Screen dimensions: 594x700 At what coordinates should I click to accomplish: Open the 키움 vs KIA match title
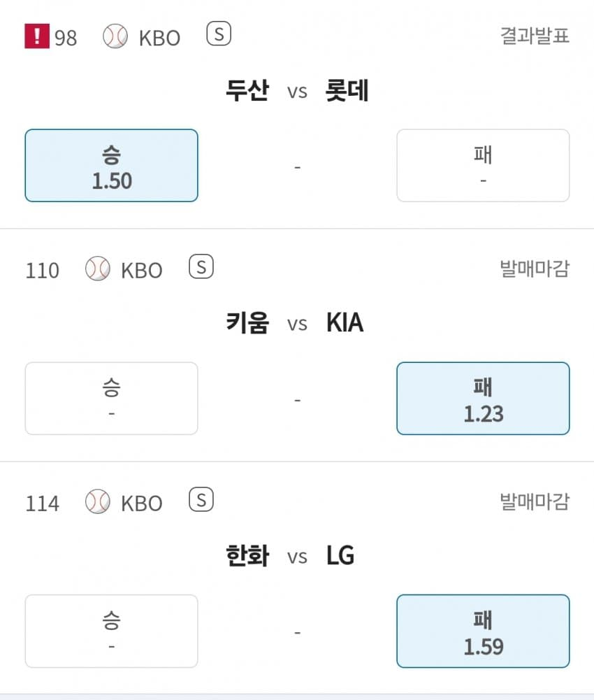click(297, 324)
